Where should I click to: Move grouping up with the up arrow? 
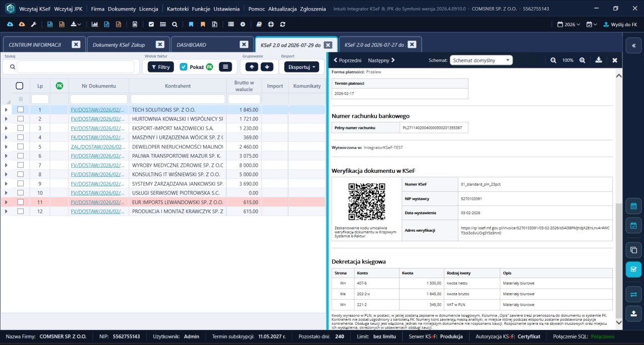click(x=252, y=66)
